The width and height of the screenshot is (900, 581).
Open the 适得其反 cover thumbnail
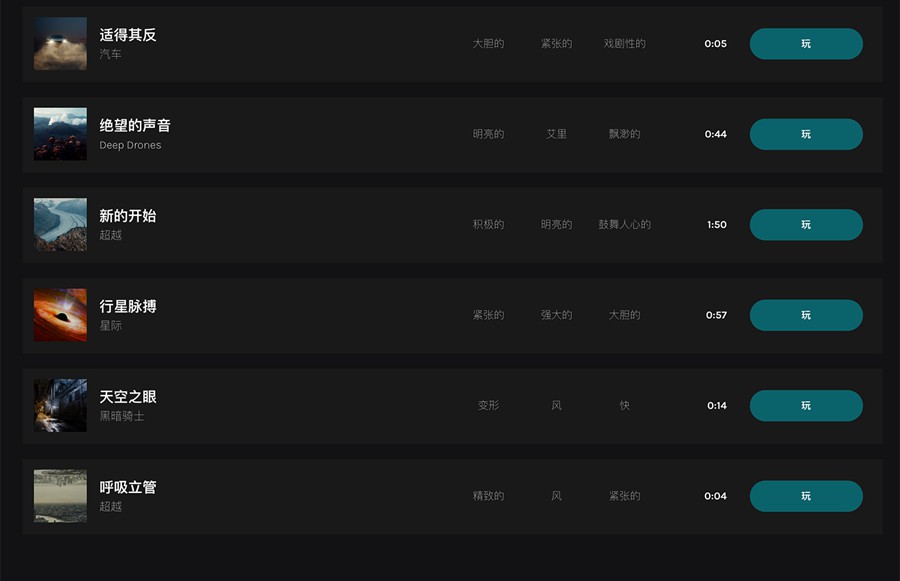[x=60, y=44]
